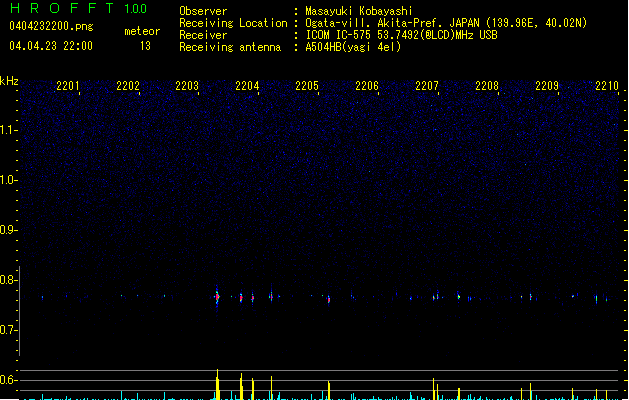The height and width of the screenshot is (400, 629).
Task: Click the 0.6 kHz axis label
Action: point(8,380)
